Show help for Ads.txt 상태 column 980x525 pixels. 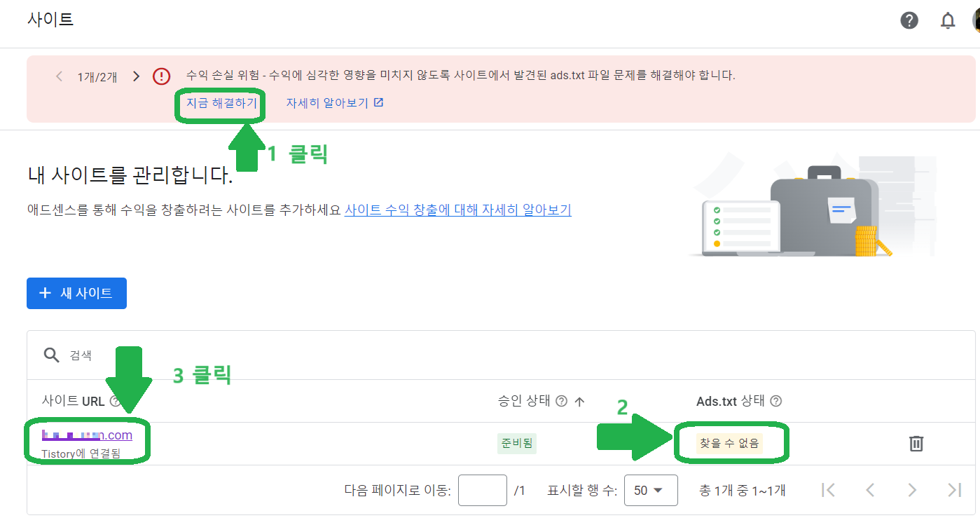click(x=775, y=401)
